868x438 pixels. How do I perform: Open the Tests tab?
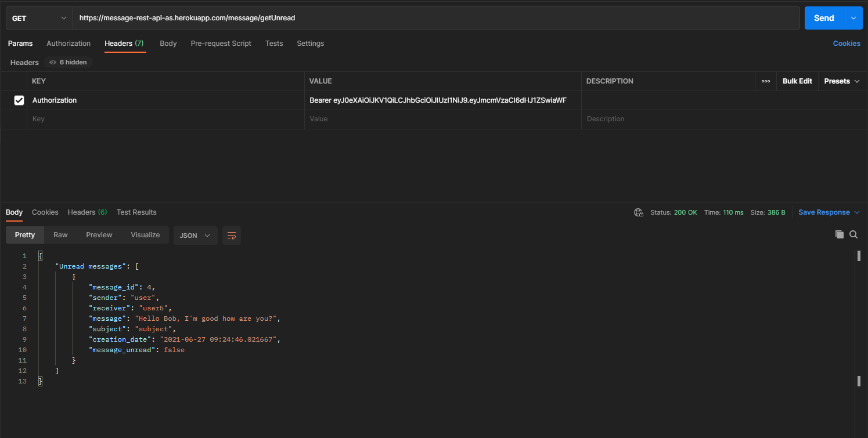point(273,43)
